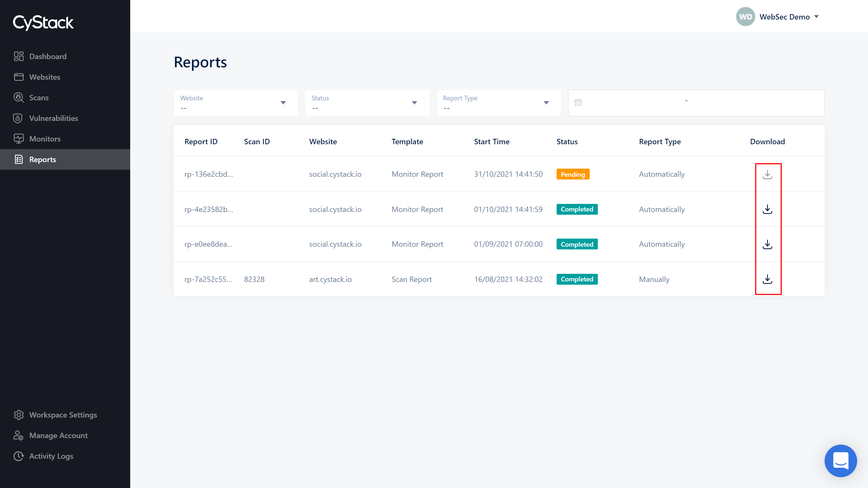The width and height of the screenshot is (868, 488).
Task: Open Vulnerabilities in the sidebar
Action: click(65, 118)
